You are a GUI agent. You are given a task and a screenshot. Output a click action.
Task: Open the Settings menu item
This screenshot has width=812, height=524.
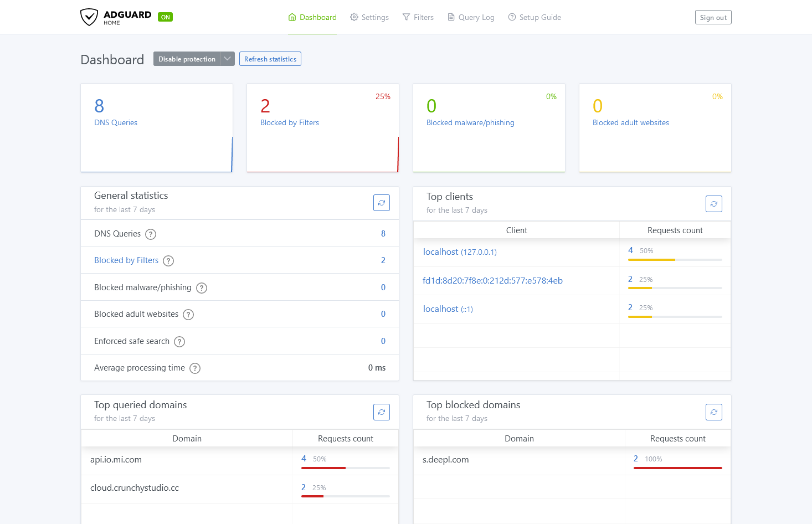[x=374, y=17]
